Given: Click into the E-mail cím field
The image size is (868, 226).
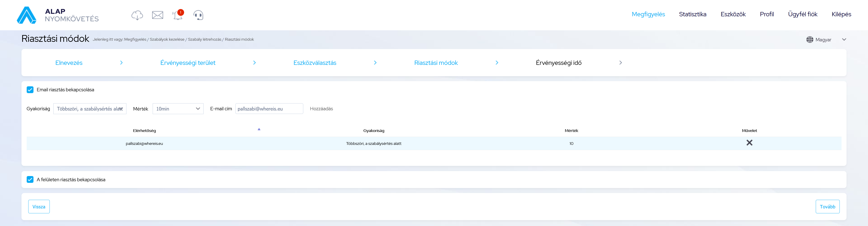Looking at the screenshot, I should (269, 109).
